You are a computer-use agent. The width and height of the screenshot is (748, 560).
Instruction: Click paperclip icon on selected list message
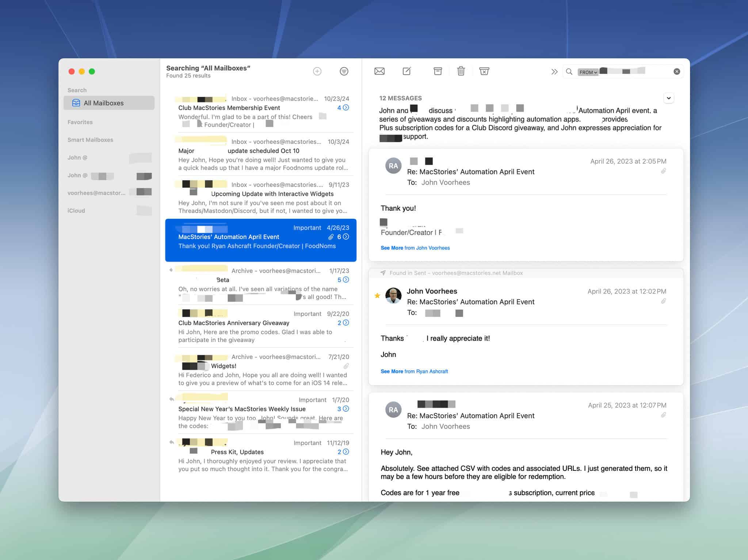point(331,237)
